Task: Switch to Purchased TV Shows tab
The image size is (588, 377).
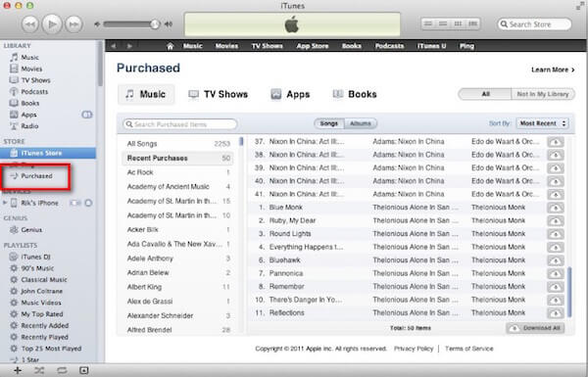Action: tap(219, 94)
